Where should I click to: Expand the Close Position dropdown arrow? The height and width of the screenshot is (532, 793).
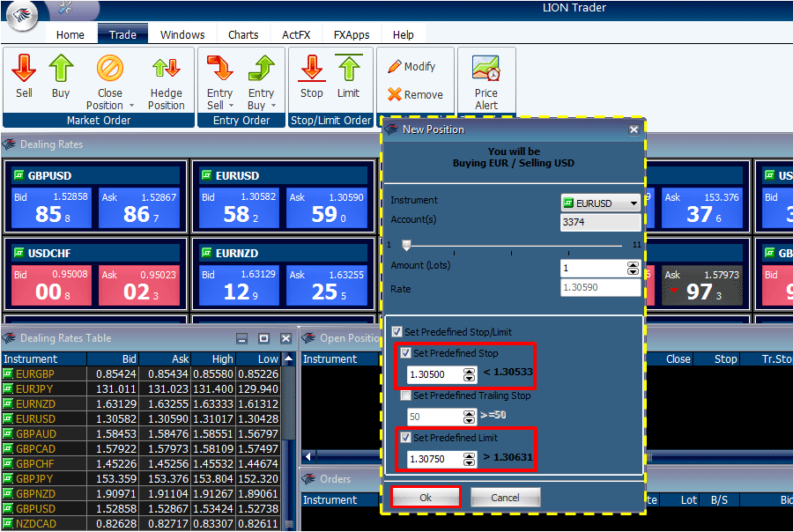[131, 106]
